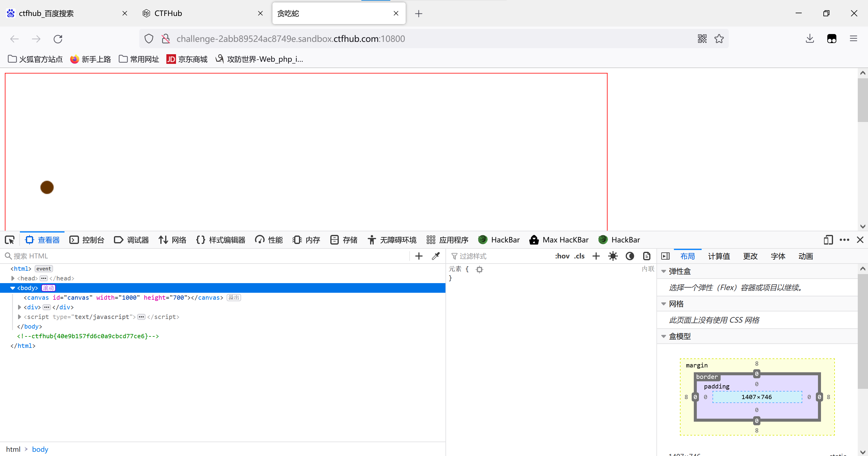Viewport: 868px width, 456px height.
Task: Close the developer tools panel
Action: pyautogui.click(x=860, y=240)
